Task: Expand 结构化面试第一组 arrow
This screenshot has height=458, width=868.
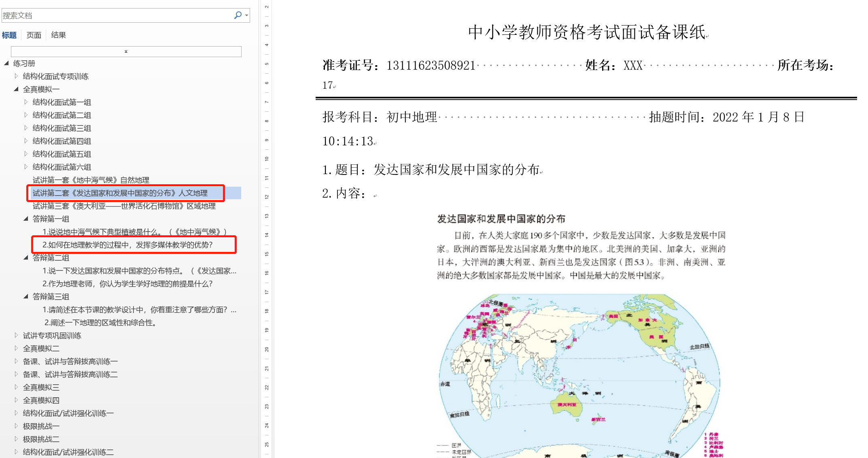Action: pos(26,102)
